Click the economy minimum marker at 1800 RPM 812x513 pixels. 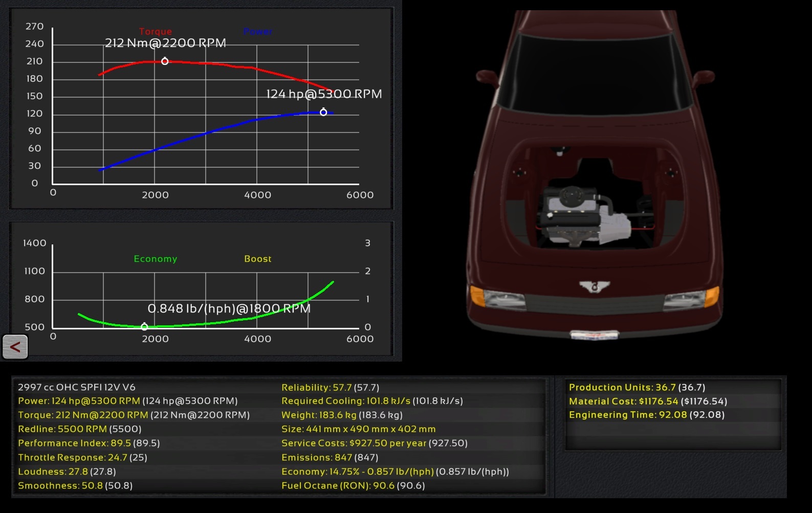[x=144, y=326]
